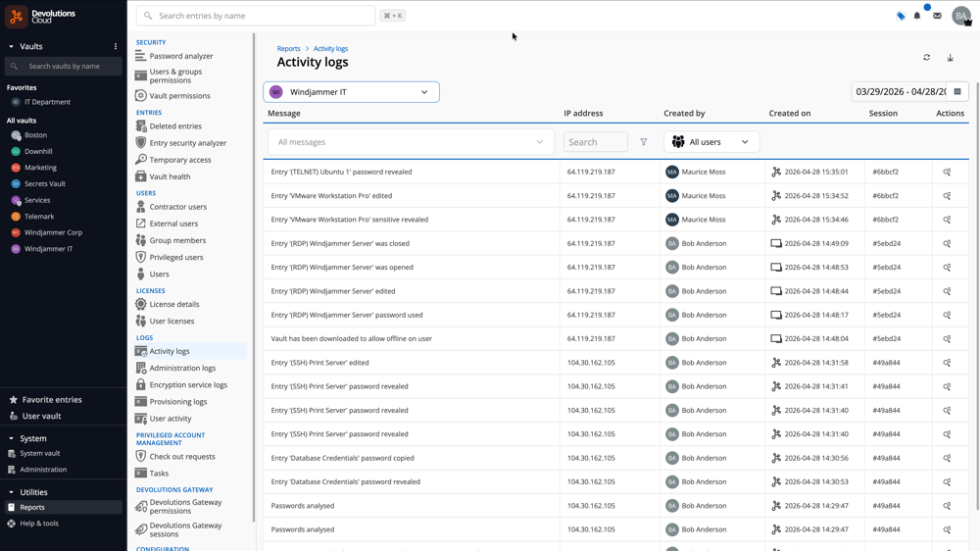Click the Devolutions Cloud logo icon
This screenshot has height=551, width=980.
click(x=17, y=17)
